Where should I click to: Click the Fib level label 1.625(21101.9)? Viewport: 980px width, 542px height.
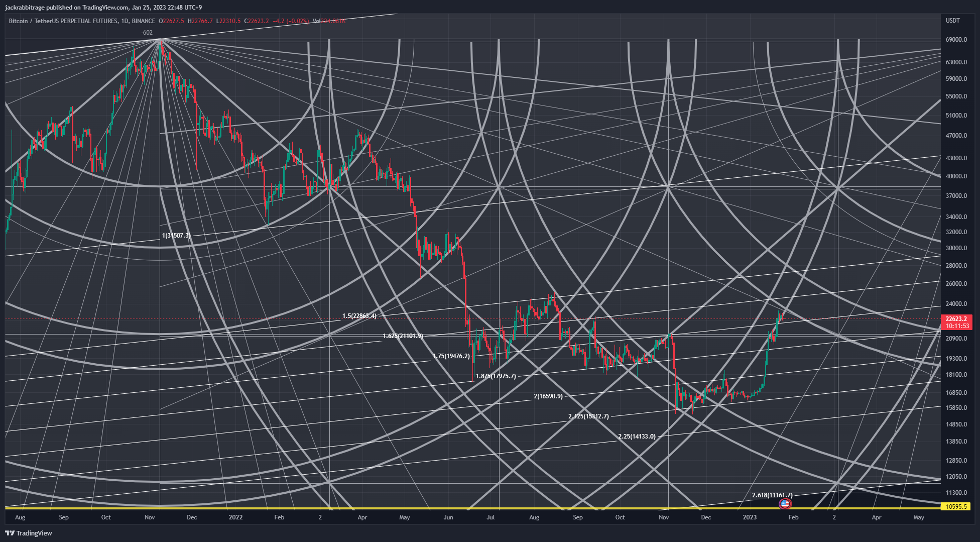(403, 336)
